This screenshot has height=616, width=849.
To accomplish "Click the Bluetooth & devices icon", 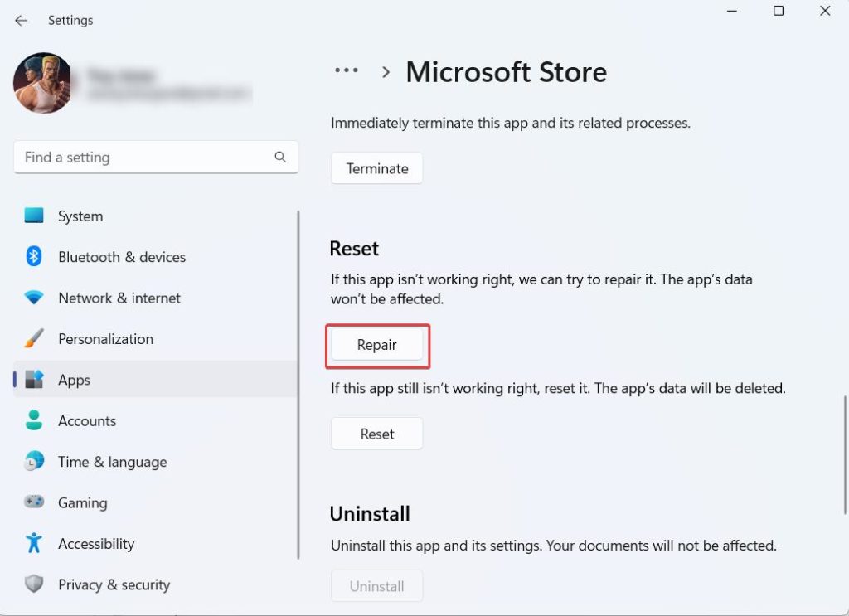I will coord(34,257).
